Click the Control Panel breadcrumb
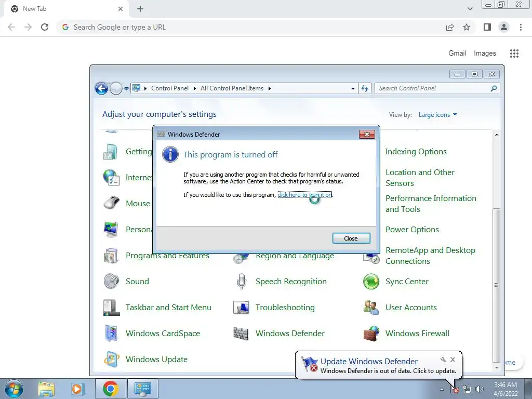 (170, 88)
